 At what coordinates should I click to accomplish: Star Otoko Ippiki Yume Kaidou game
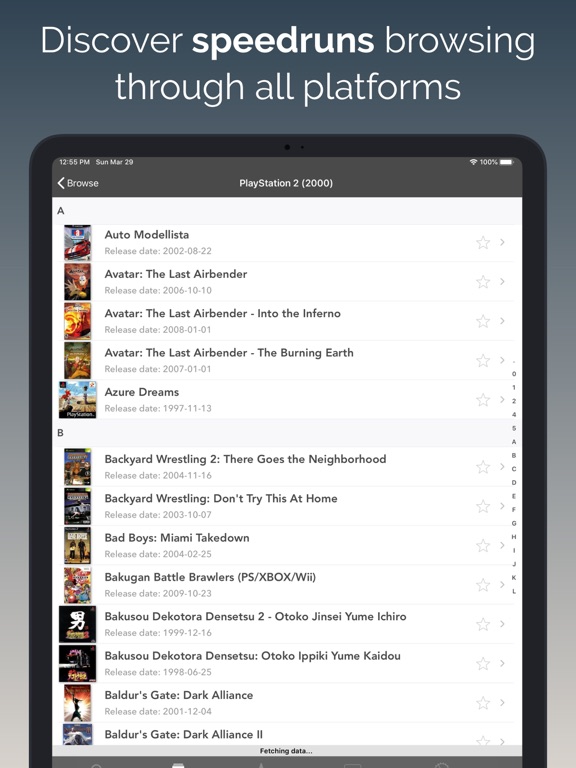483,664
